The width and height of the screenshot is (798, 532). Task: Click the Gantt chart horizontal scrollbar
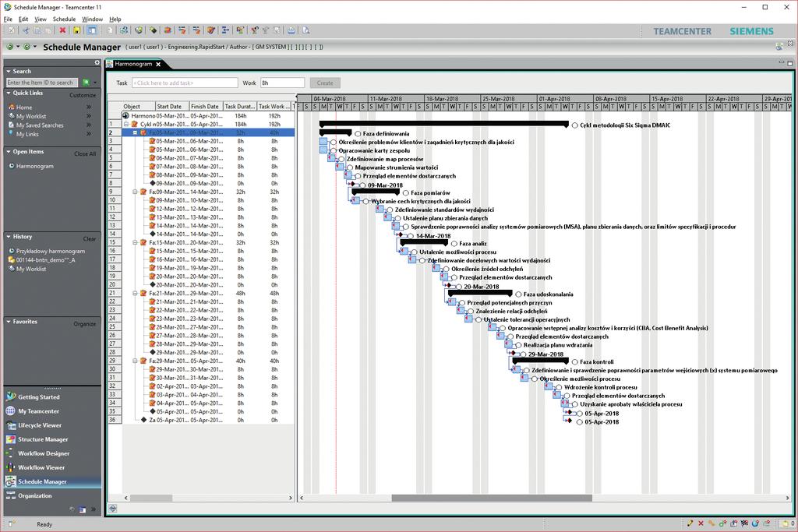[492, 498]
